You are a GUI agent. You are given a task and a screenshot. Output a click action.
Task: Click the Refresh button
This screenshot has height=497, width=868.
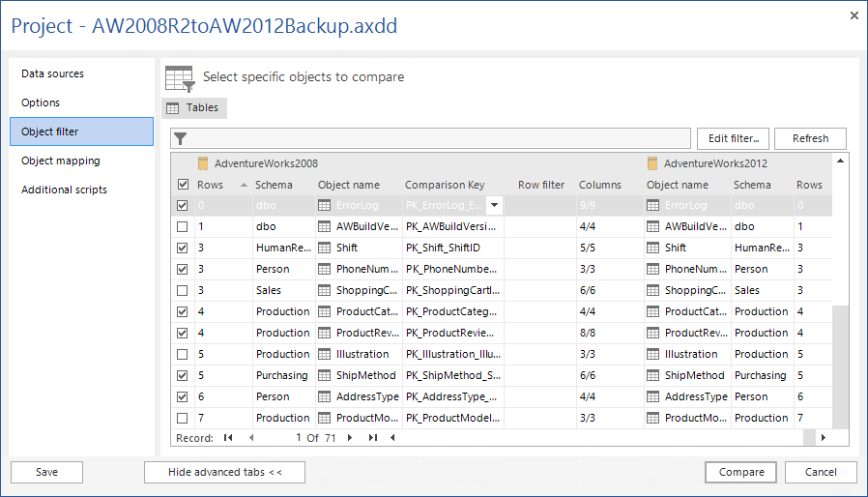pyautogui.click(x=810, y=138)
